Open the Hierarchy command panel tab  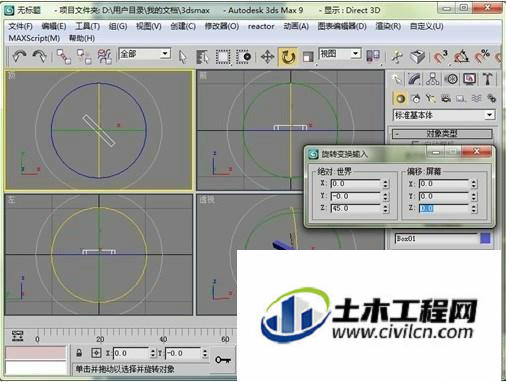coord(433,79)
